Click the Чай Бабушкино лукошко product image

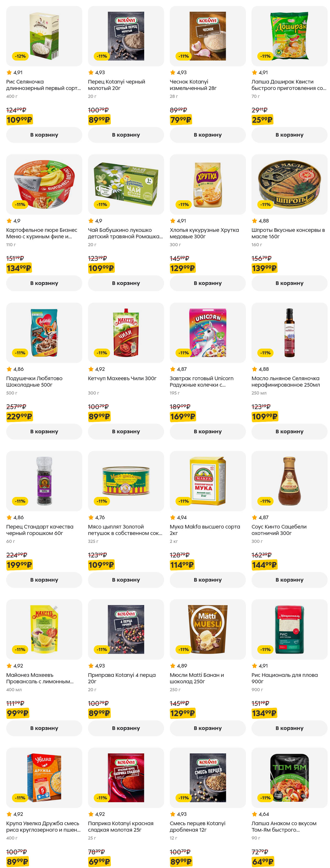point(126,184)
